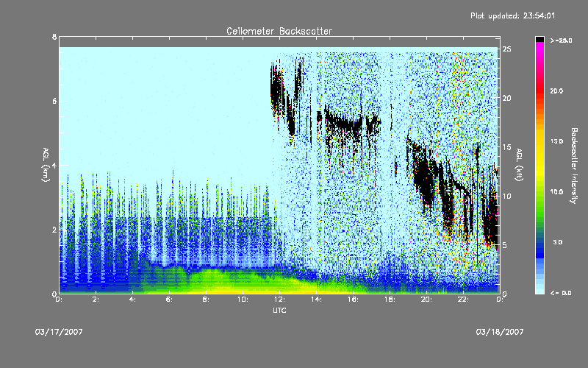
Task: Click the 'Plot updated: 23:54:01' timestamp
Action: pyautogui.click(x=512, y=15)
